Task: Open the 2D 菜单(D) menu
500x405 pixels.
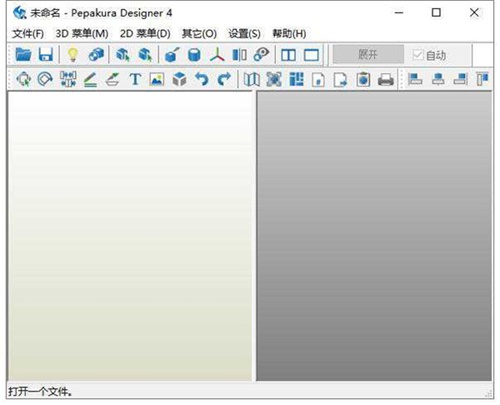Action: (x=145, y=33)
